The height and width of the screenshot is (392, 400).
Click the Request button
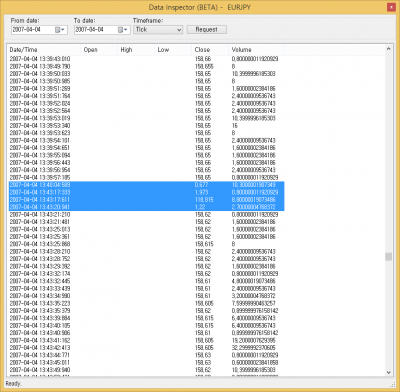pyautogui.click(x=207, y=29)
